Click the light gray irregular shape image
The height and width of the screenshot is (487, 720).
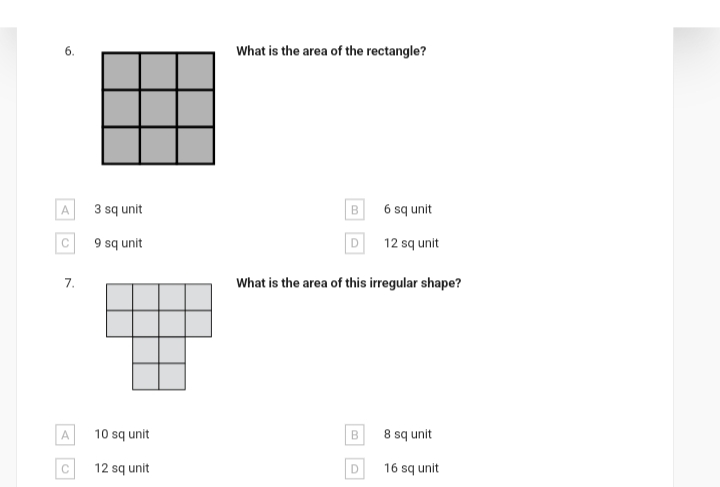point(159,337)
